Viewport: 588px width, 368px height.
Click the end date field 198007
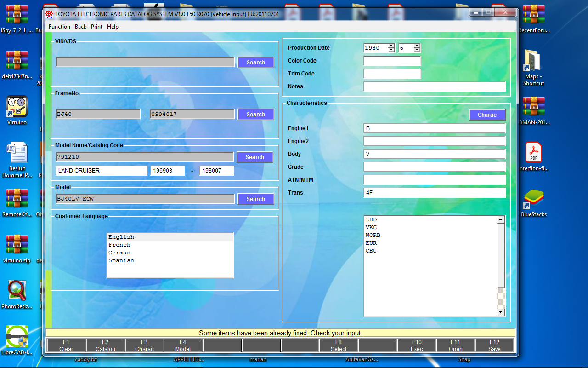[x=216, y=171]
